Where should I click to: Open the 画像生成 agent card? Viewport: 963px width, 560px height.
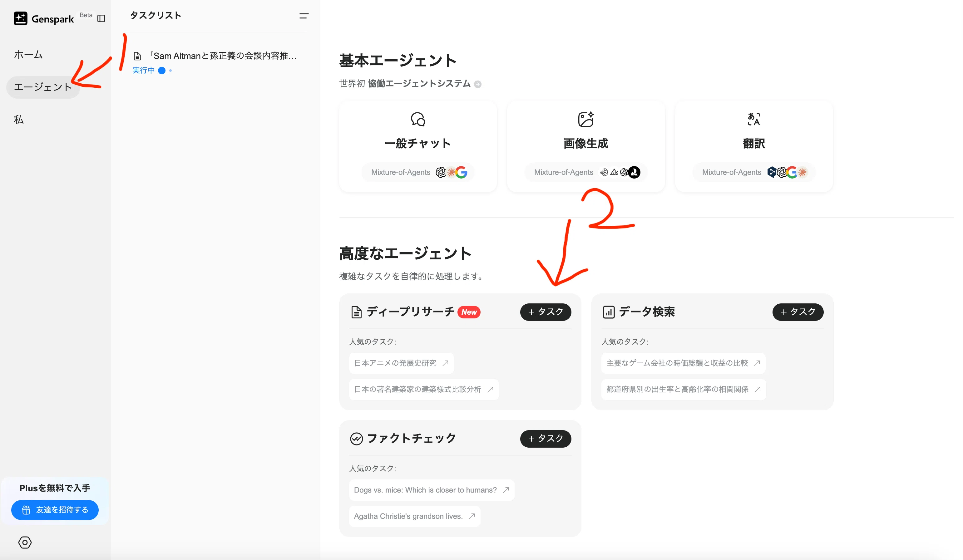[586, 147]
